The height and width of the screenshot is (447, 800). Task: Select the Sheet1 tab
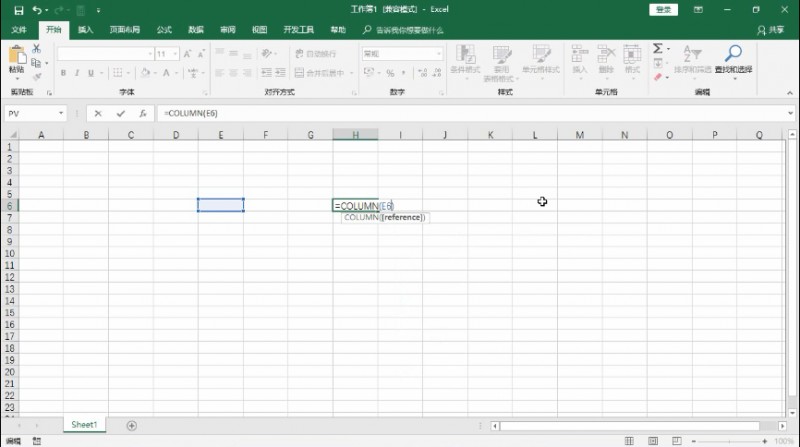pos(84,425)
